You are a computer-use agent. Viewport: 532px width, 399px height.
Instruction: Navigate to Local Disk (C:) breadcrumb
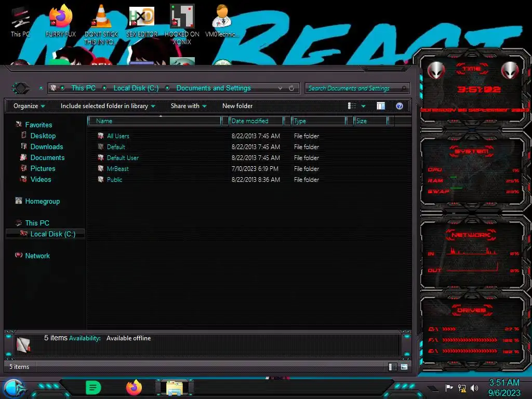tap(136, 88)
